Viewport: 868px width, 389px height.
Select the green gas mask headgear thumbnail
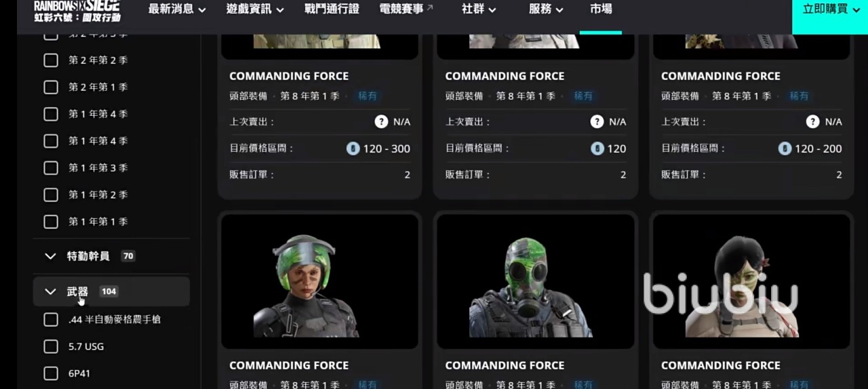coord(536,281)
